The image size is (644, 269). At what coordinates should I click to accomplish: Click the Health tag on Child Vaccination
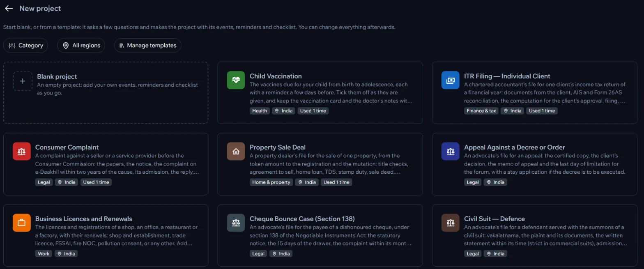coord(260,111)
